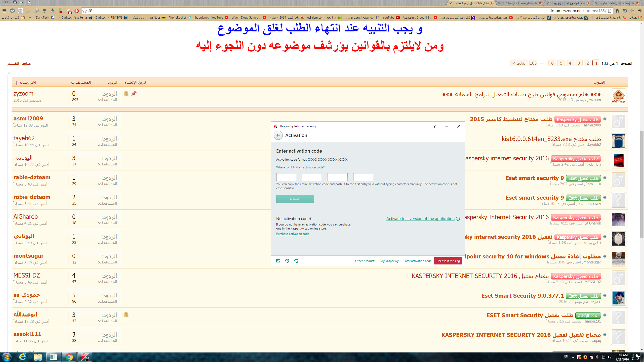The width and height of the screenshot is (644, 362).
Task: Click the Windows Start button
Action: point(7,357)
